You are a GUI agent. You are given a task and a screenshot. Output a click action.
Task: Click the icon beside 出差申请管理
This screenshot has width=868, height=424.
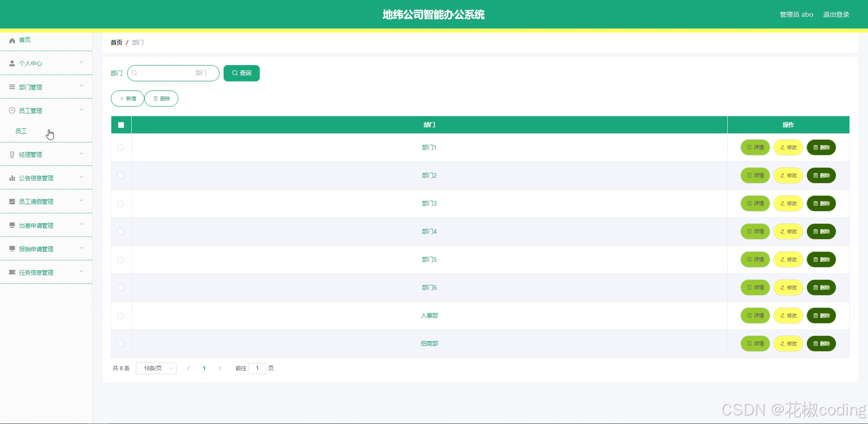tap(12, 225)
